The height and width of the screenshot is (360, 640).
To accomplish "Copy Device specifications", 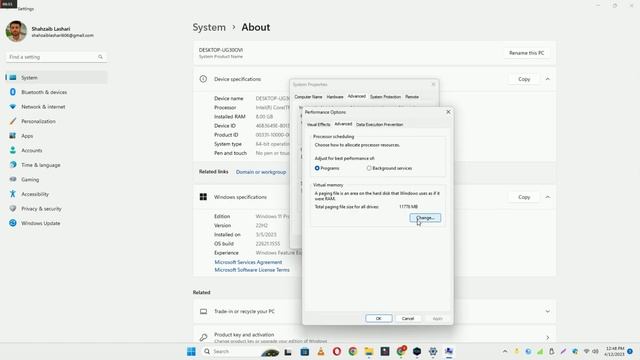I will (524, 79).
